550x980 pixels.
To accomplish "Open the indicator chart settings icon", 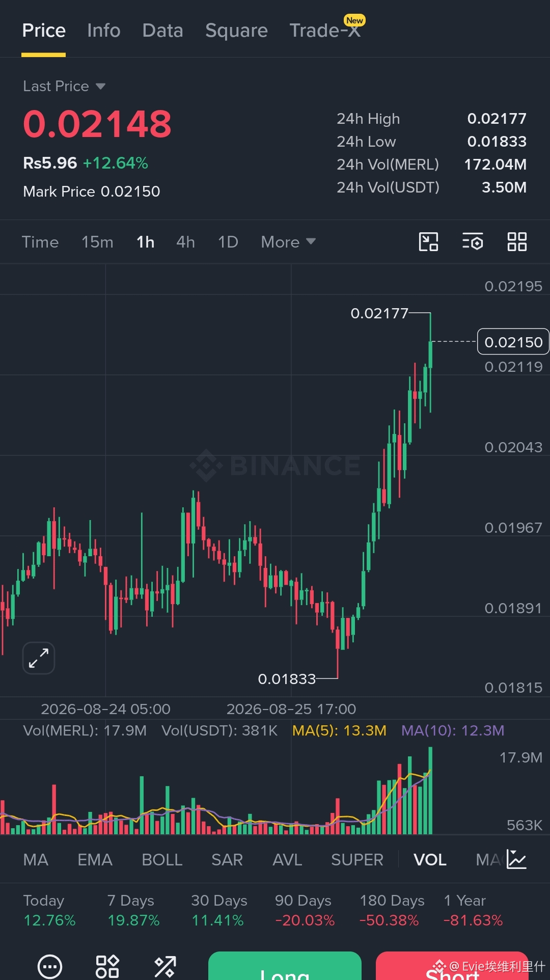I will (x=516, y=860).
